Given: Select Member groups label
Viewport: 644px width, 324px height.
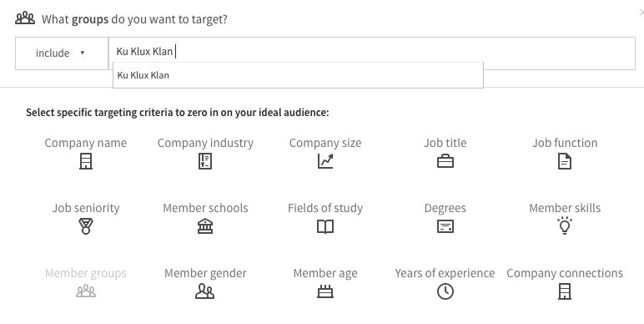Looking at the screenshot, I should (86, 273).
